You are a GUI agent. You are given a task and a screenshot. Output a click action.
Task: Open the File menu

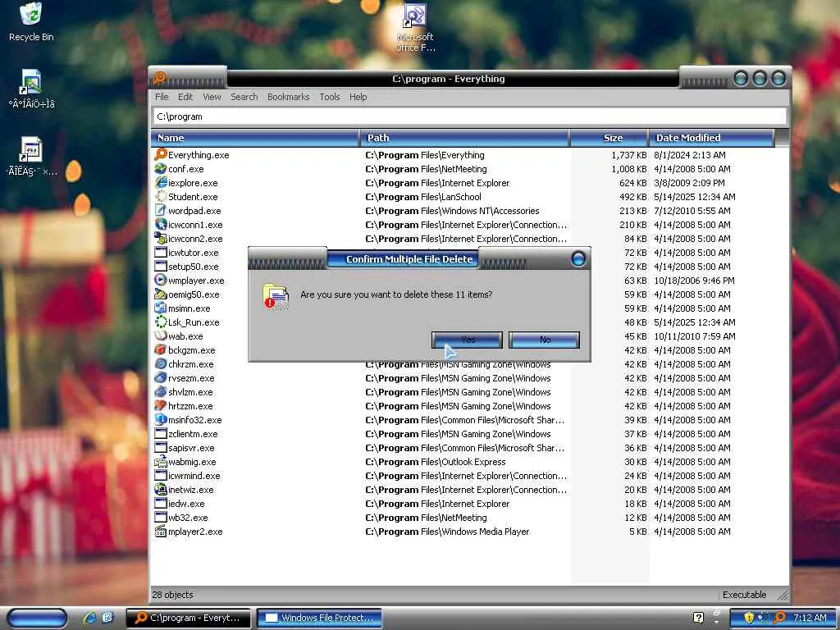(162, 97)
